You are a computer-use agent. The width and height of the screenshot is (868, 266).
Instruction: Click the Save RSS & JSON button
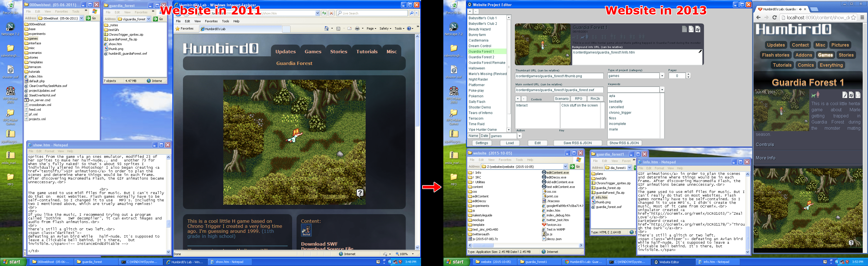(x=577, y=143)
